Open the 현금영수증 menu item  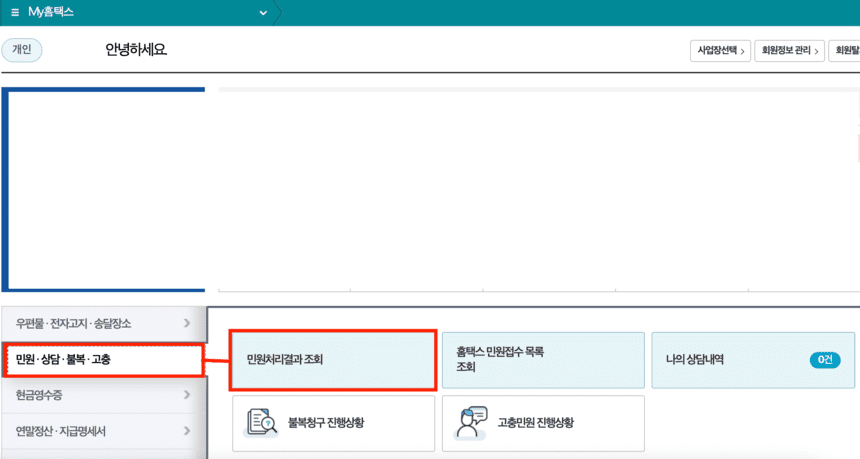(104, 395)
